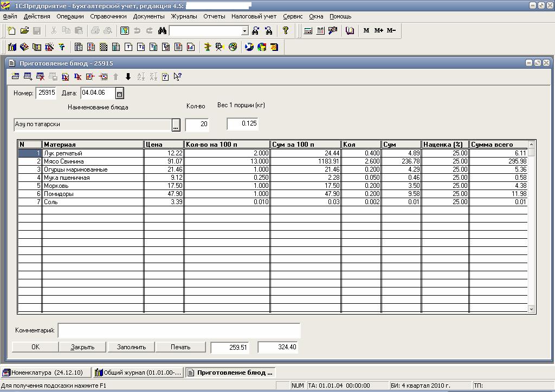Click the black move row down arrow
The height and width of the screenshot is (392, 555).
click(128, 76)
